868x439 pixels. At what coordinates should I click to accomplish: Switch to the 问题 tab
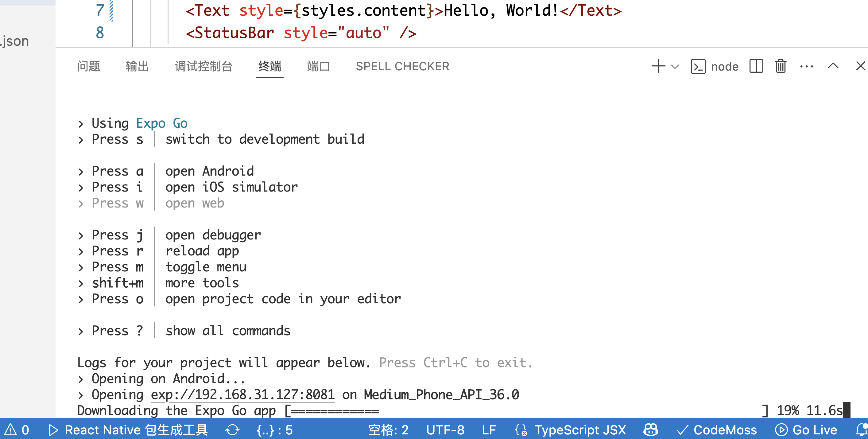[x=89, y=66]
